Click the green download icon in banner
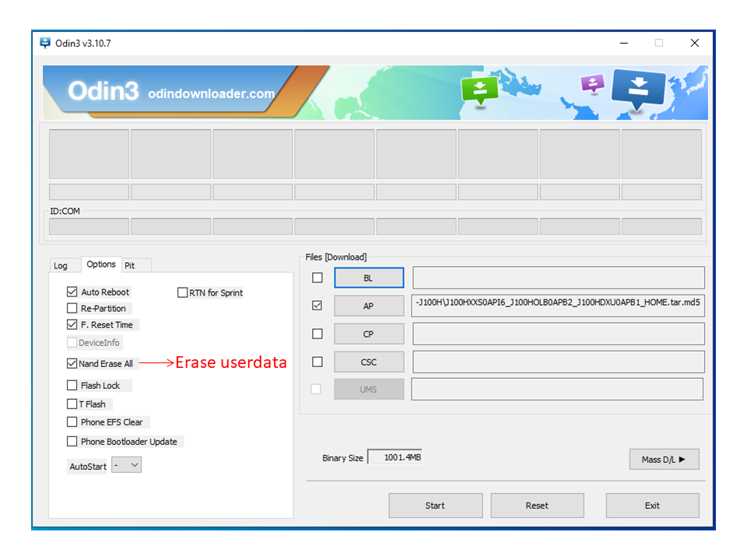747x560 pixels. coord(480,90)
